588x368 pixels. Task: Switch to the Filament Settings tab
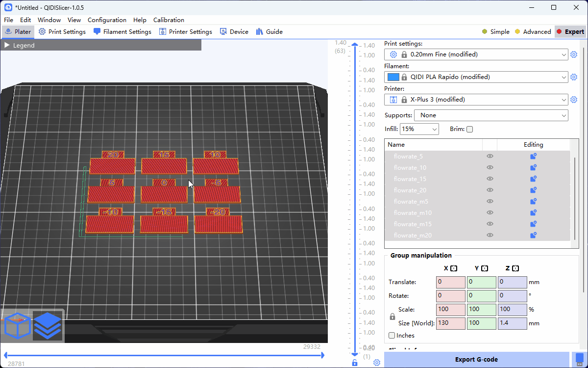point(122,32)
